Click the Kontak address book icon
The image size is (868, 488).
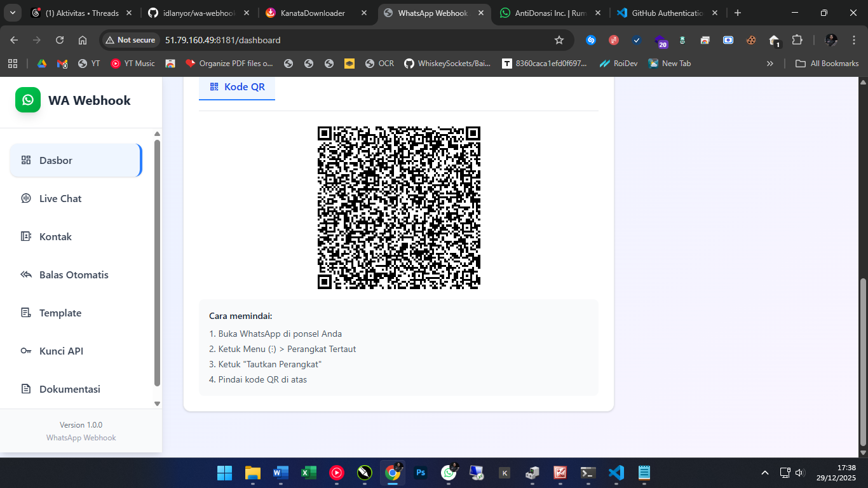[26, 236]
